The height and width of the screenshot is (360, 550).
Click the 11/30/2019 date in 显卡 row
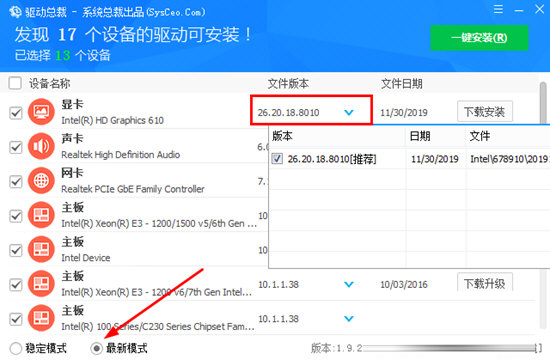pyautogui.click(x=404, y=113)
